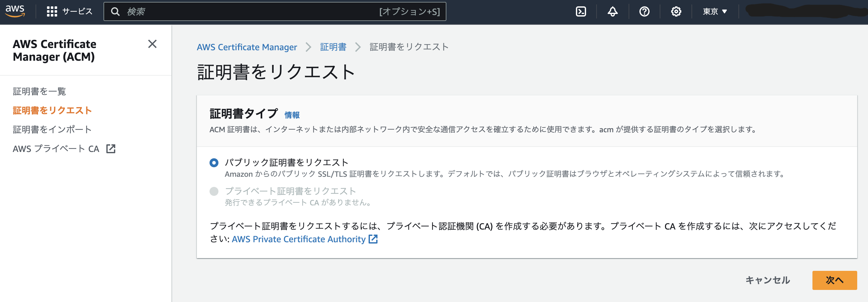
Task: Click external icon after Private Certificate Authority
Action: [x=373, y=239]
